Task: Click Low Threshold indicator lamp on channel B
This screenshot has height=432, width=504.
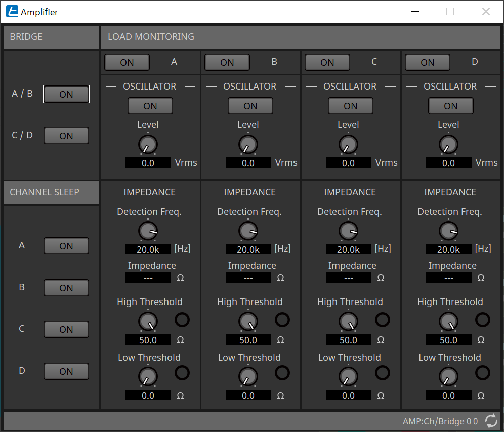Action: point(282,373)
